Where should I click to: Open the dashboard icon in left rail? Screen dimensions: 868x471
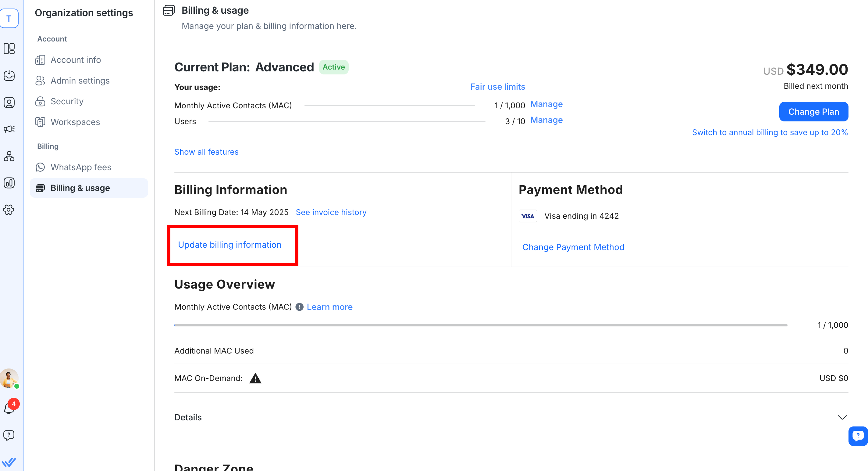[9, 49]
